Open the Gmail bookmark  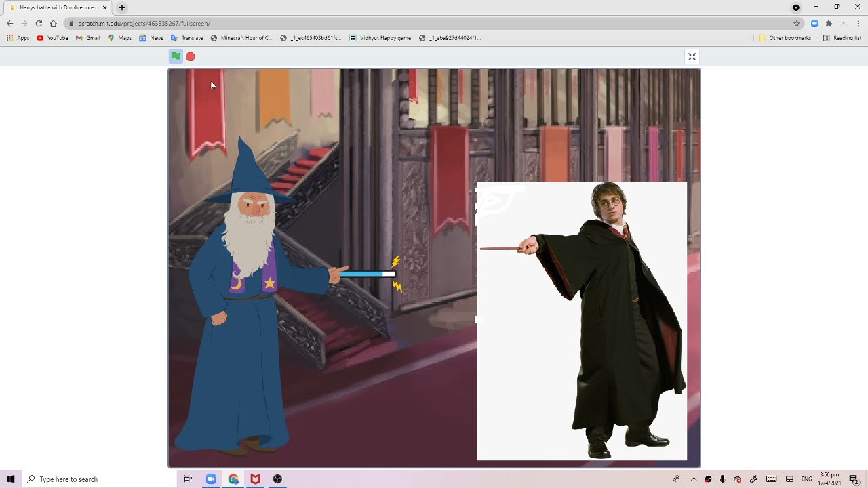click(x=88, y=38)
